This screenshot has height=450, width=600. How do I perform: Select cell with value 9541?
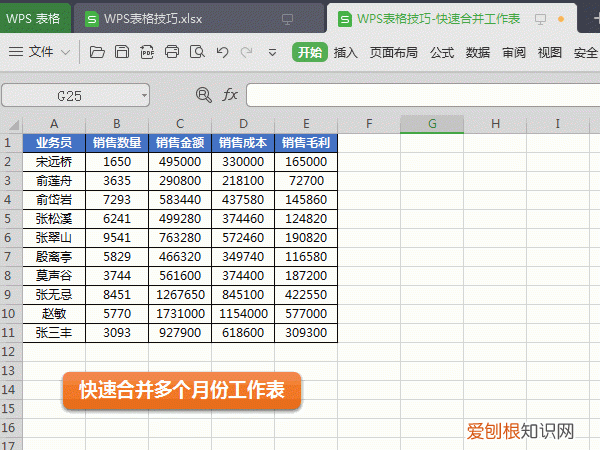pos(117,238)
